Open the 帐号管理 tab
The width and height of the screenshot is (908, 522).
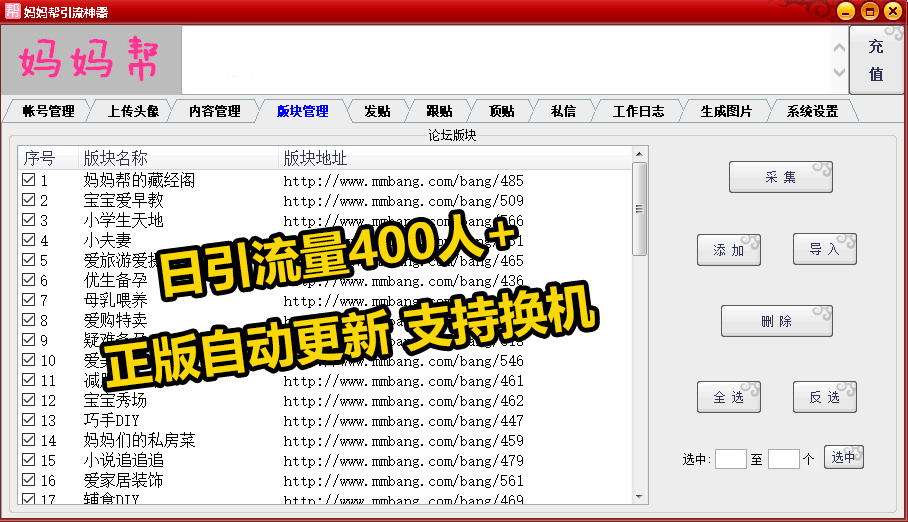tap(48, 111)
